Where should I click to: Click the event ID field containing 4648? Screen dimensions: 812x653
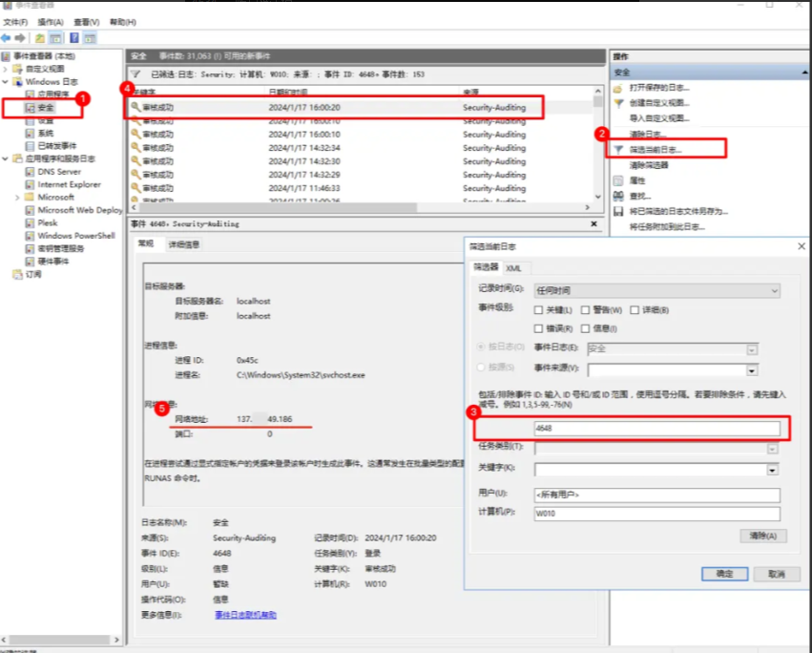656,429
